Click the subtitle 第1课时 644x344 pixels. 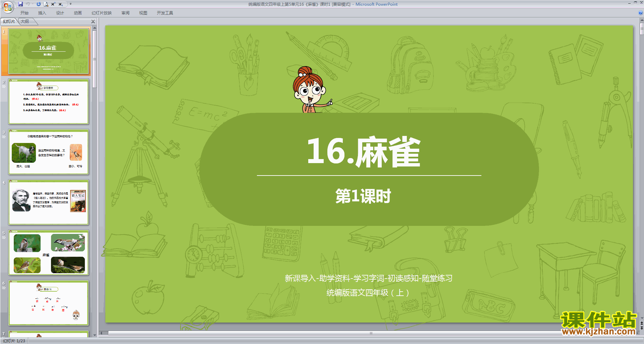(364, 196)
